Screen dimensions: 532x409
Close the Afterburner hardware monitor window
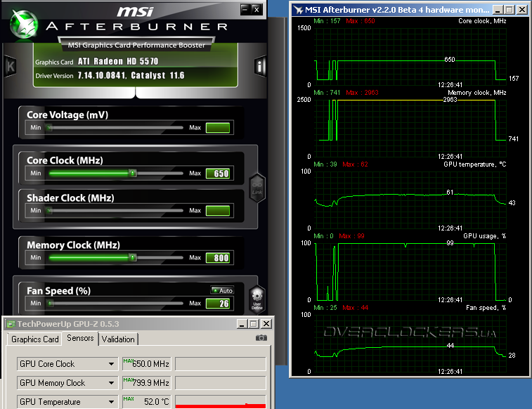(x=522, y=10)
